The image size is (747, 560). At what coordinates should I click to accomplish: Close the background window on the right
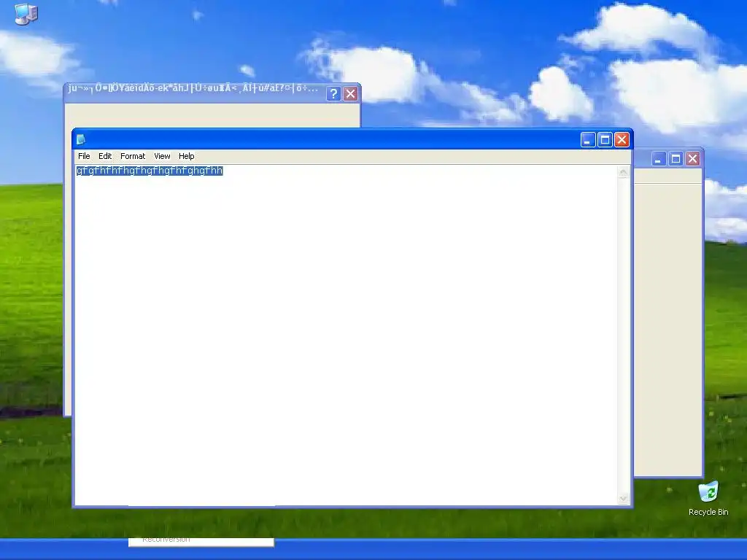coord(693,158)
